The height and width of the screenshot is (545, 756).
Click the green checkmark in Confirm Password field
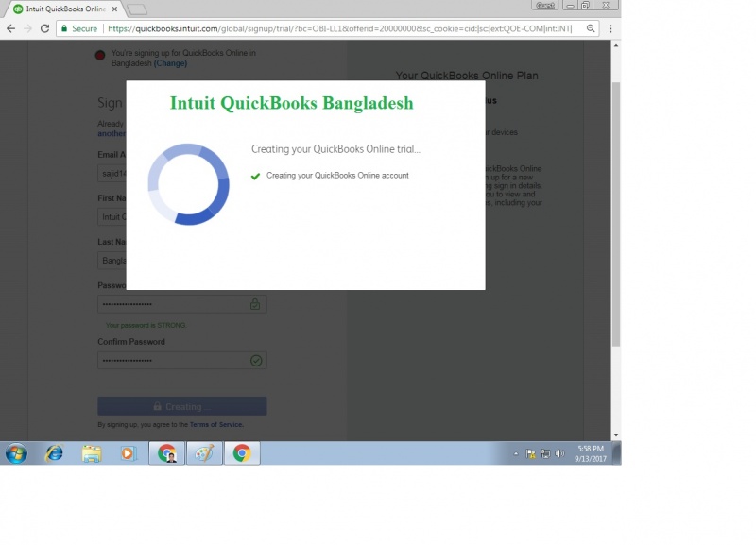pos(256,361)
